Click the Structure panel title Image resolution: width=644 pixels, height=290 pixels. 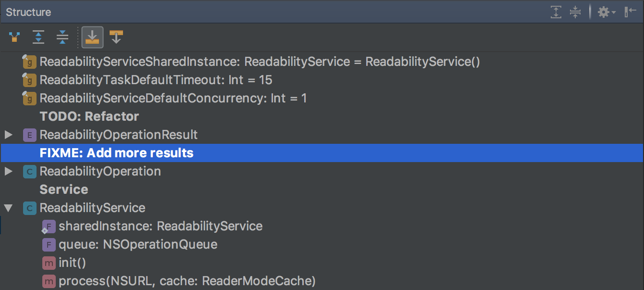(28, 12)
